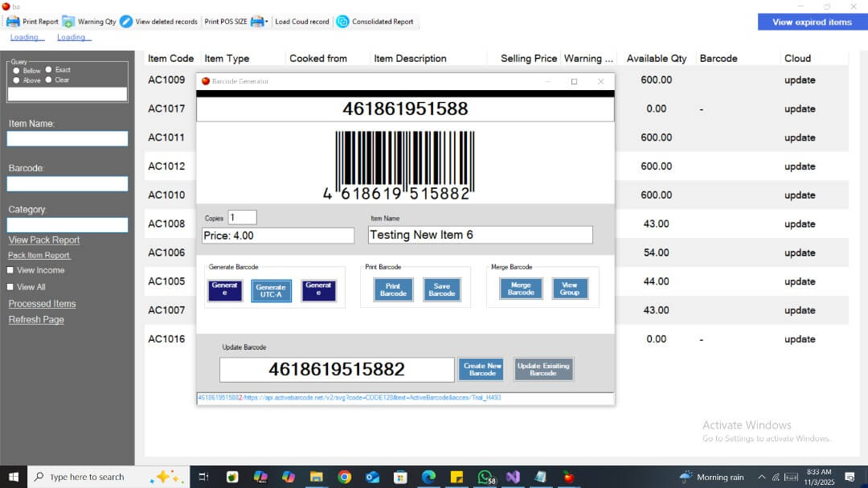The height and width of the screenshot is (488, 868).
Task: Choose the Above query radio button
Action: coord(17,80)
